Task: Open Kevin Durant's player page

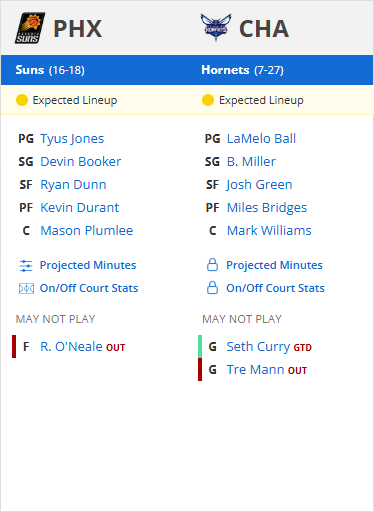Action: [80, 208]
